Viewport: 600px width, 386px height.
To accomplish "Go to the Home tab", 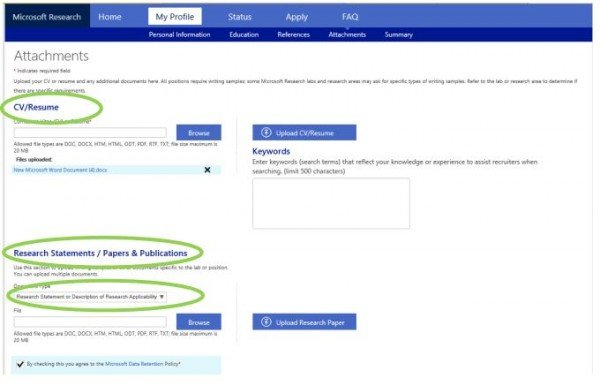I will coord(110,17).
